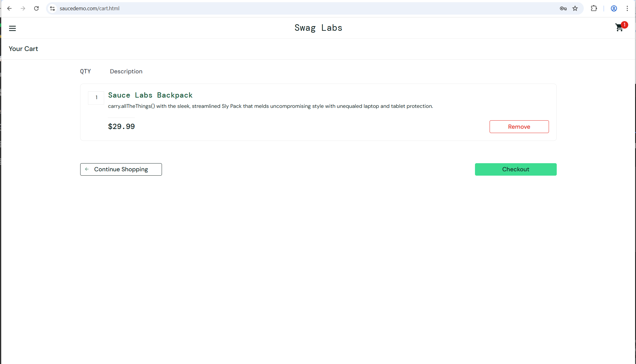This screenshot has width=636, height=364.
Task: Reload the current page
Action: coord(36,8)
